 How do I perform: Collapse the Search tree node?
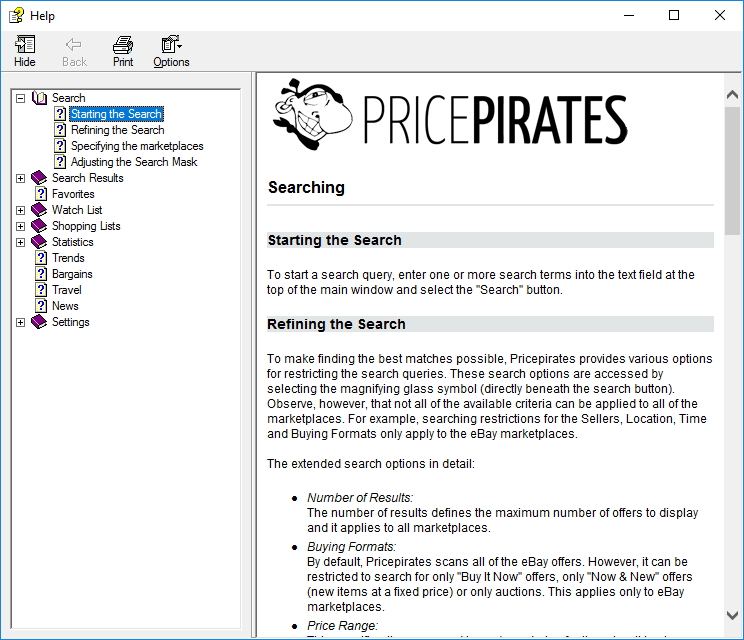click(20, 98)
